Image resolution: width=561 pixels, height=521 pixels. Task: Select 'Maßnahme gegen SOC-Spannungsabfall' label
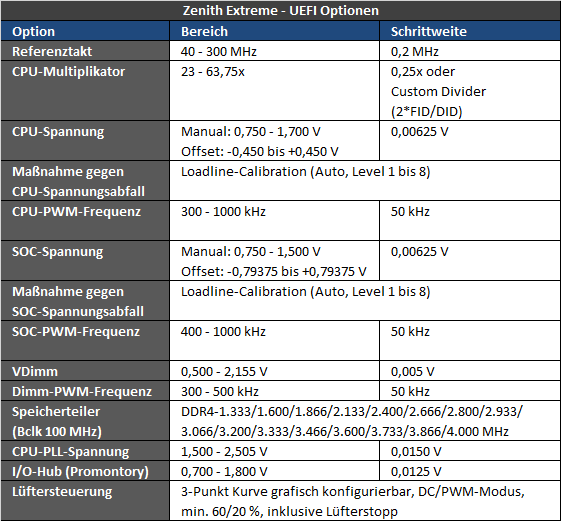(78, 301)
